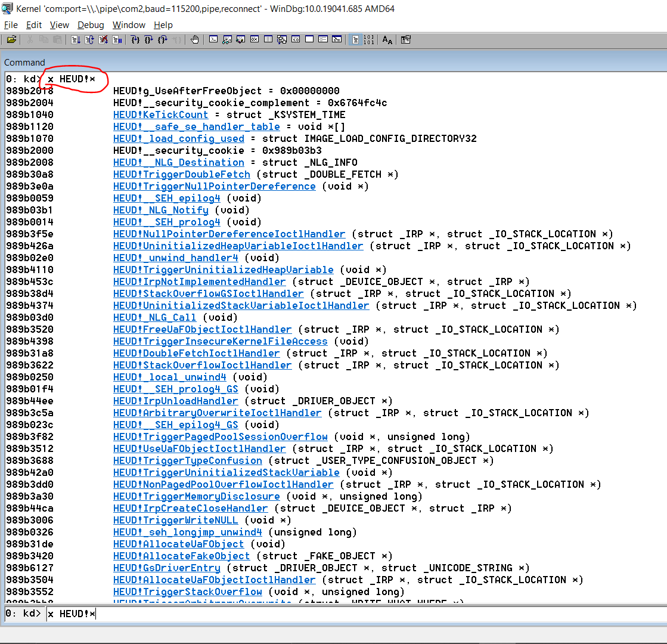Follow HEVD!TriggerPagedPoolSessionOverflow link
The image size is (667, 644).
point(221,436)
